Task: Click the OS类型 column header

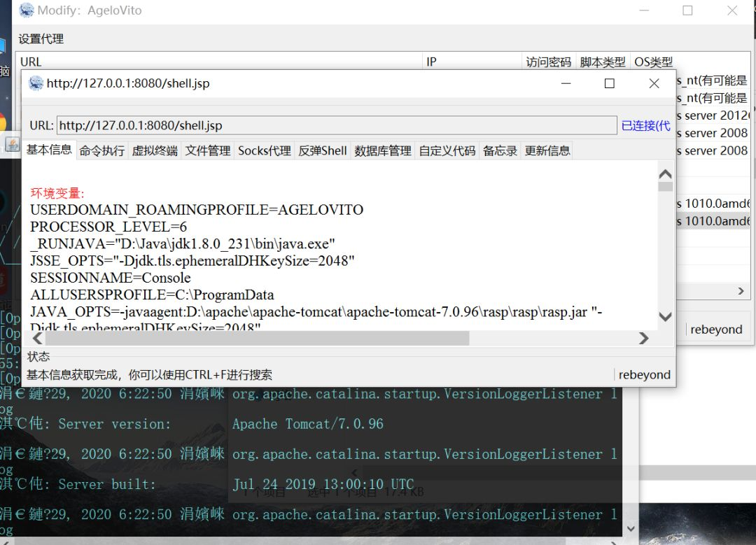Action: tap(653, 62)
